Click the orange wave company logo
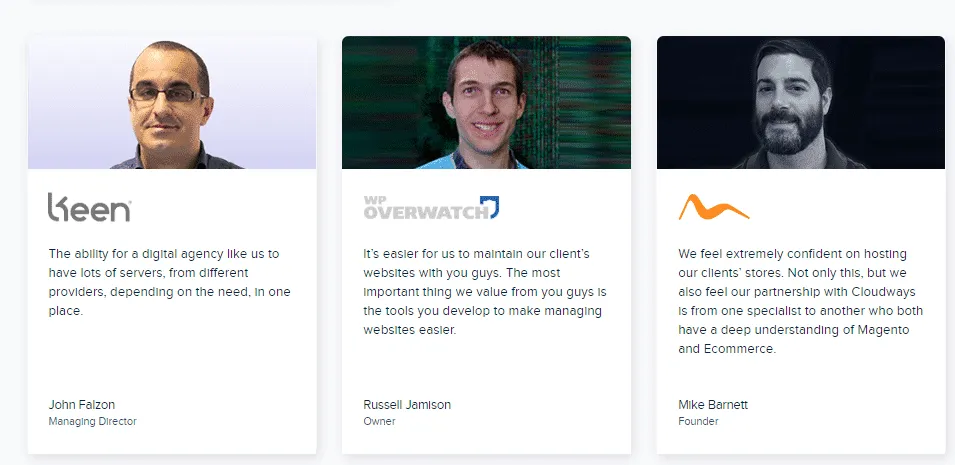Image resolution: width=955 pixels, height=465 pixels. point(714,207)
